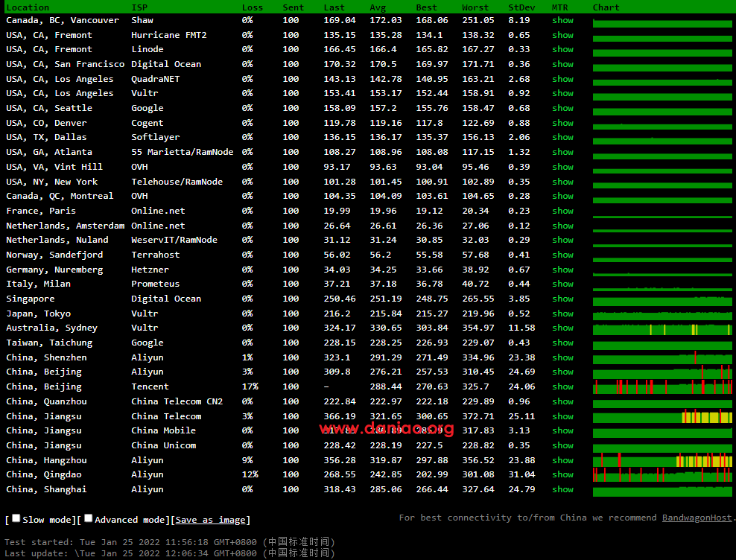Select the 9% loss value for Hangzhou
The height and width of the screenshot is (560, 736).
(247, 460)
